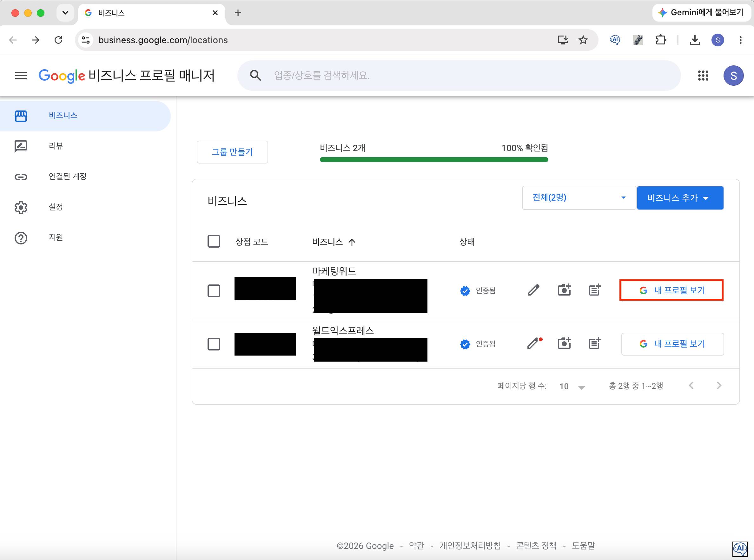Click the 그룹 만들기 button

[232, 152]
